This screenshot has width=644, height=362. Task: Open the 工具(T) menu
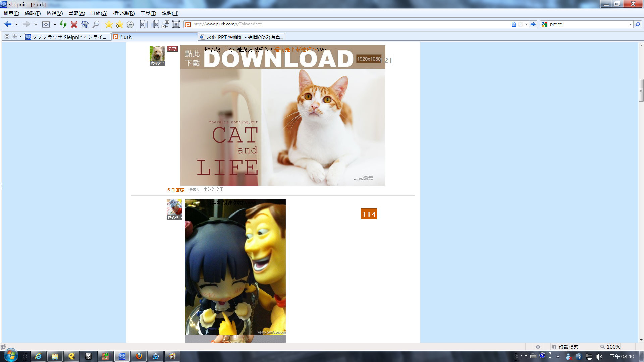(148, 13)
